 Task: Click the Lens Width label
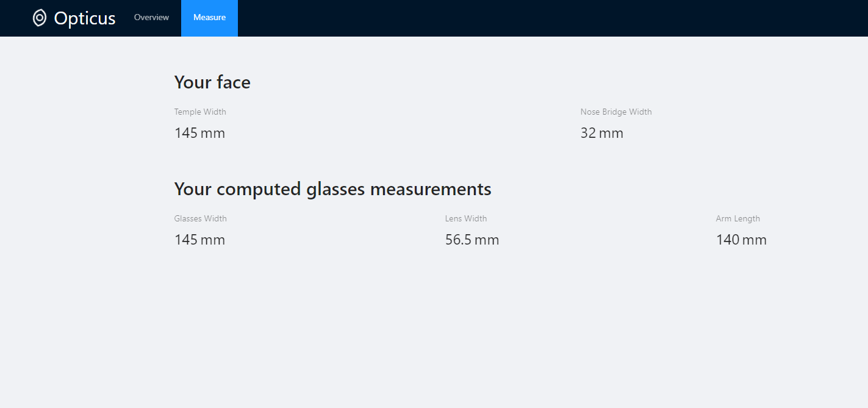466,218
